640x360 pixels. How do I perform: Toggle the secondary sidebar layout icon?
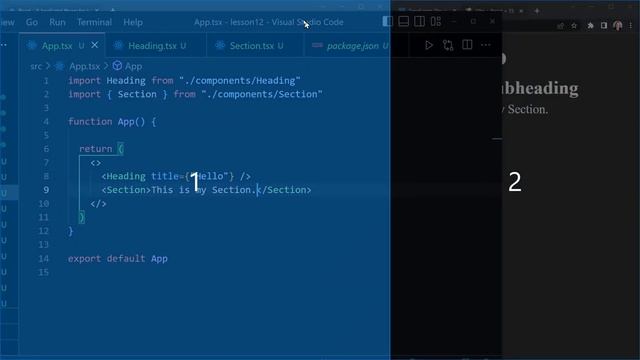(419, 22)
